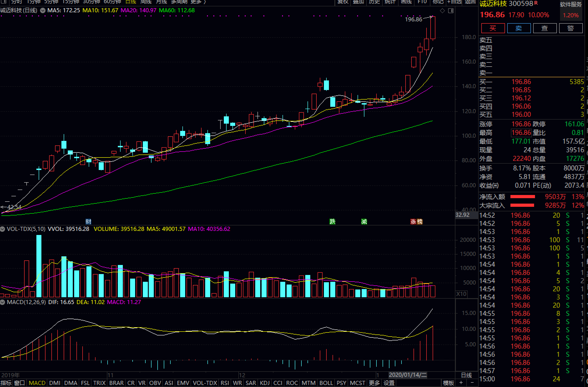The height and width of the screenshot is (387, 588).
Task: Open the 复权 adjustment menu
Action: point(343,2)
